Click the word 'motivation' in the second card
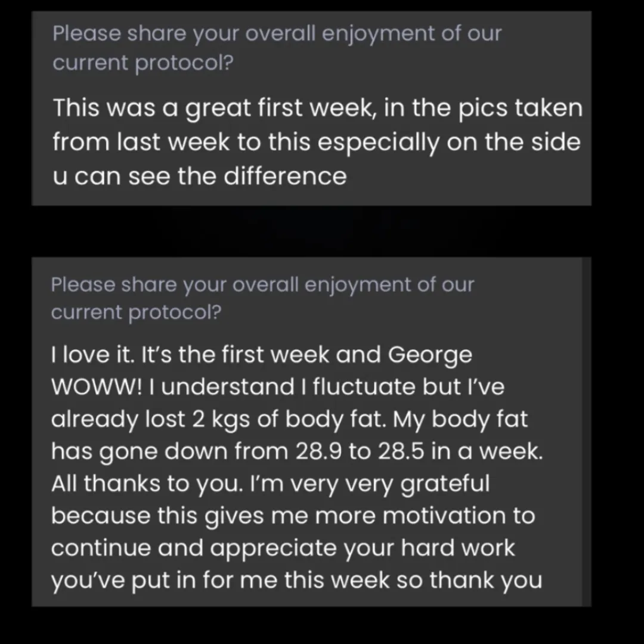This screenshot has height=644, width=644. point(444,516)
